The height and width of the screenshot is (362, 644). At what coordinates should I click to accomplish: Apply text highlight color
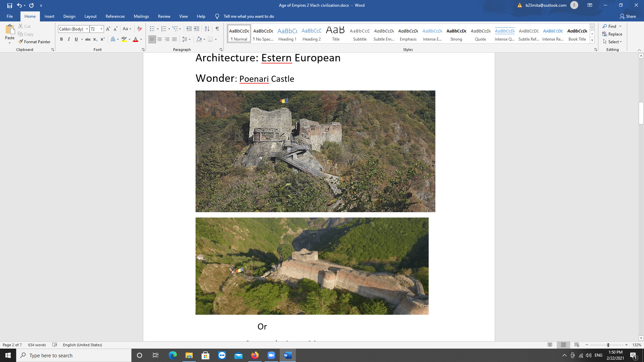point(124,39)
